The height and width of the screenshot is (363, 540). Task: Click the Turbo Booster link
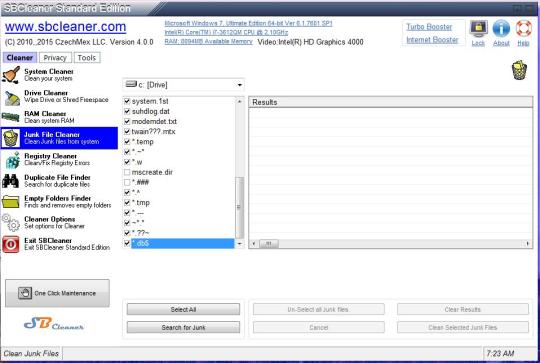(429, 27)
